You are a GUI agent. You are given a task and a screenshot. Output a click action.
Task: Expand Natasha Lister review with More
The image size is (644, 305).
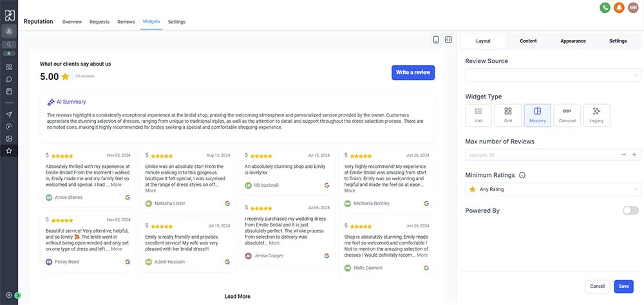[151, 191]
